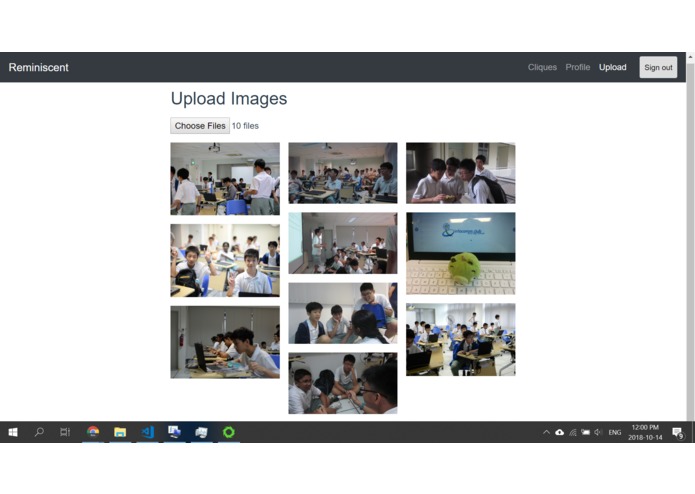Open the Action Center notifications icon
This screenshot has width=695, height=494.
click(x=678, y=432)
